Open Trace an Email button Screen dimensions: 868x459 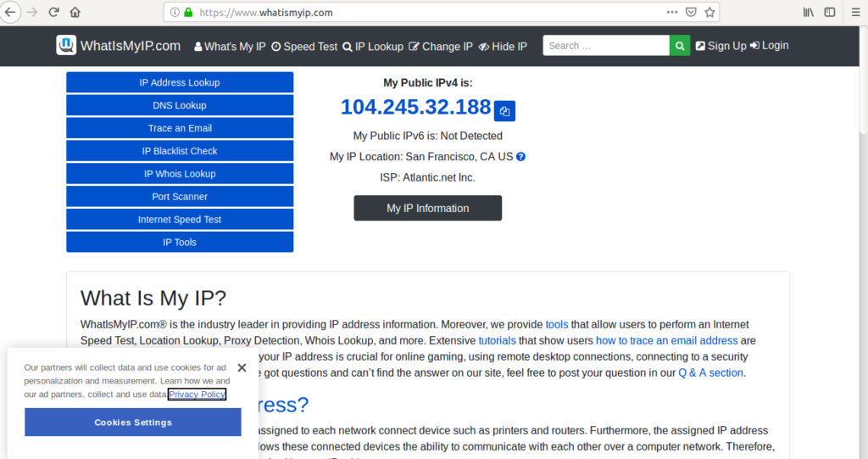(180, 128)
